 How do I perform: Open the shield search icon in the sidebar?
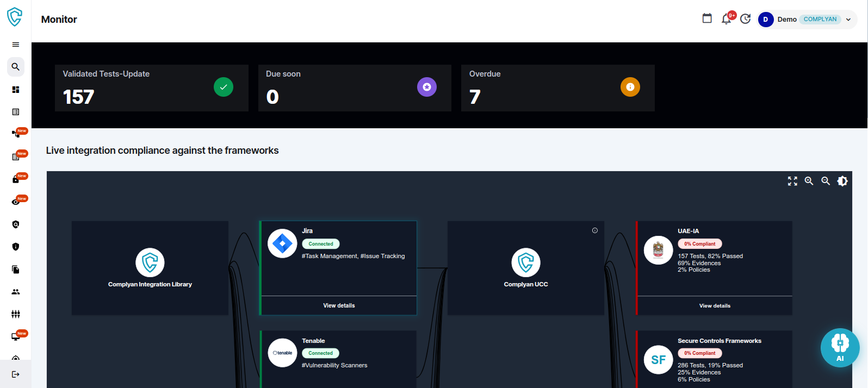(16, 224)
